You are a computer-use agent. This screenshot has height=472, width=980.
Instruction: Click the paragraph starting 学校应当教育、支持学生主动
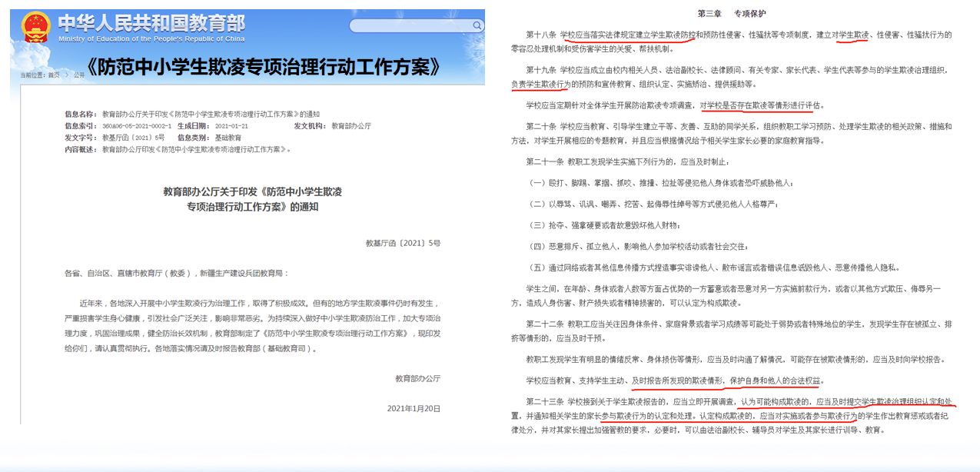(x=676, y=381)
